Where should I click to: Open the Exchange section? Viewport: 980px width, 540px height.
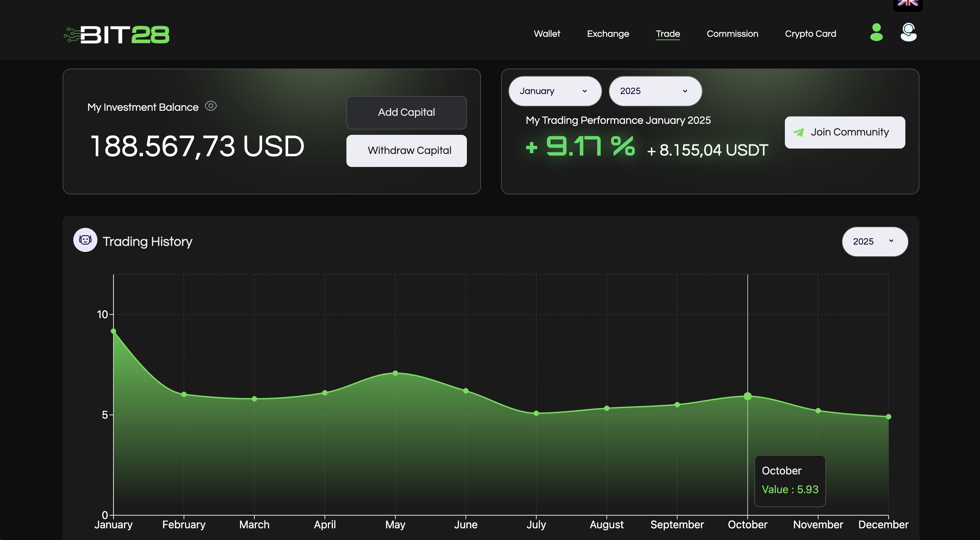607,34
